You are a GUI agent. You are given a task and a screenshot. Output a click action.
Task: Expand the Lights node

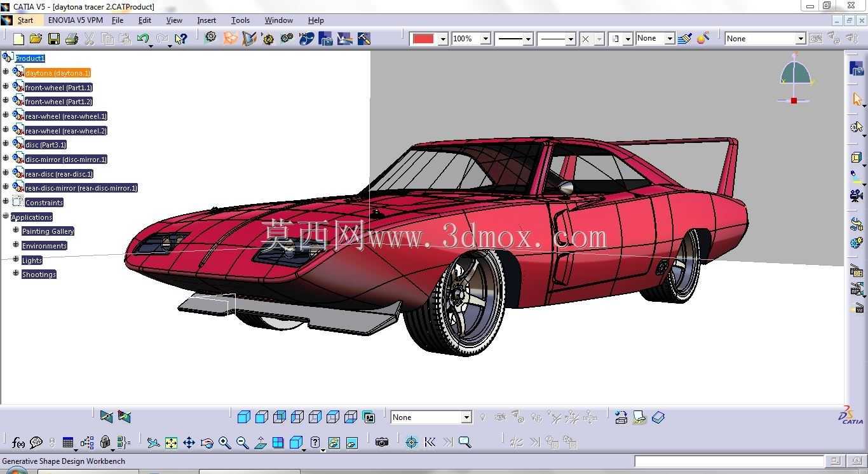coord(16,259)
